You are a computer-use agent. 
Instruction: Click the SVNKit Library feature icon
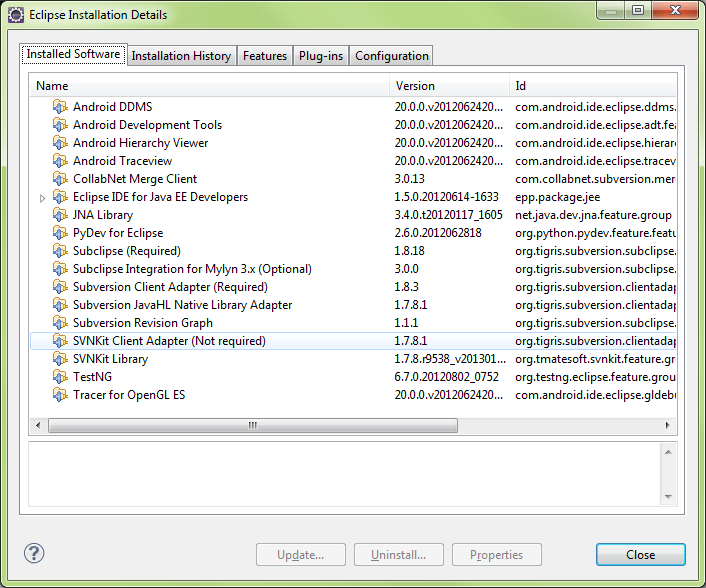(60, 359)
